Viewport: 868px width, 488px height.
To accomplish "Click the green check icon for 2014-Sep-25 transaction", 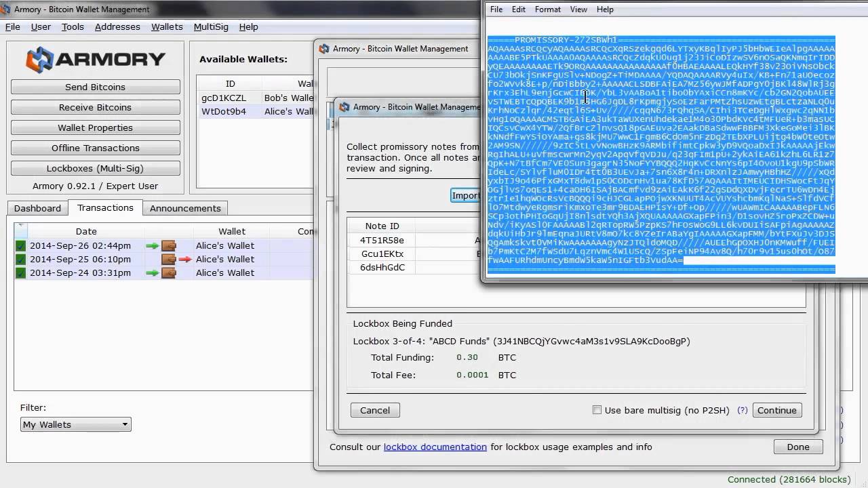I will [x=20, y=259].
